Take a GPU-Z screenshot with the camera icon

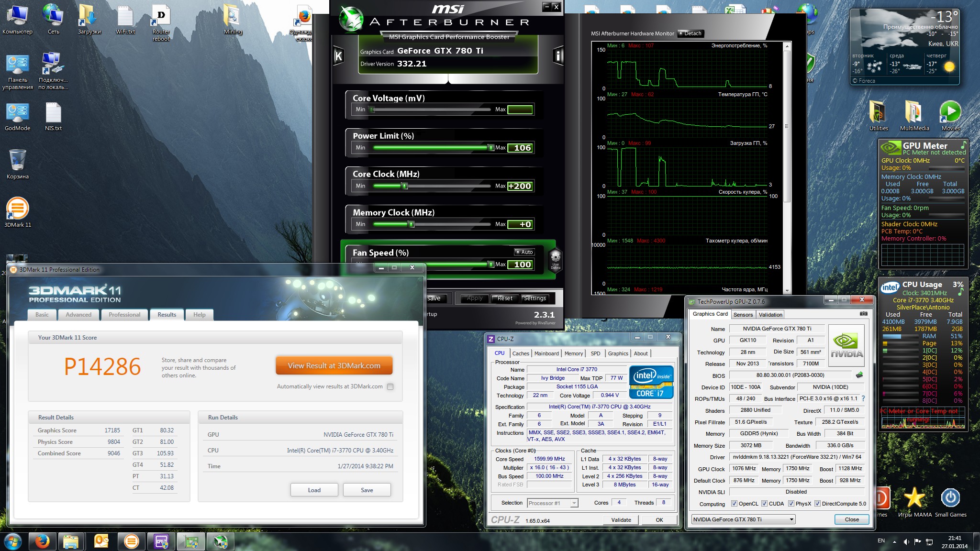(863, 314)
